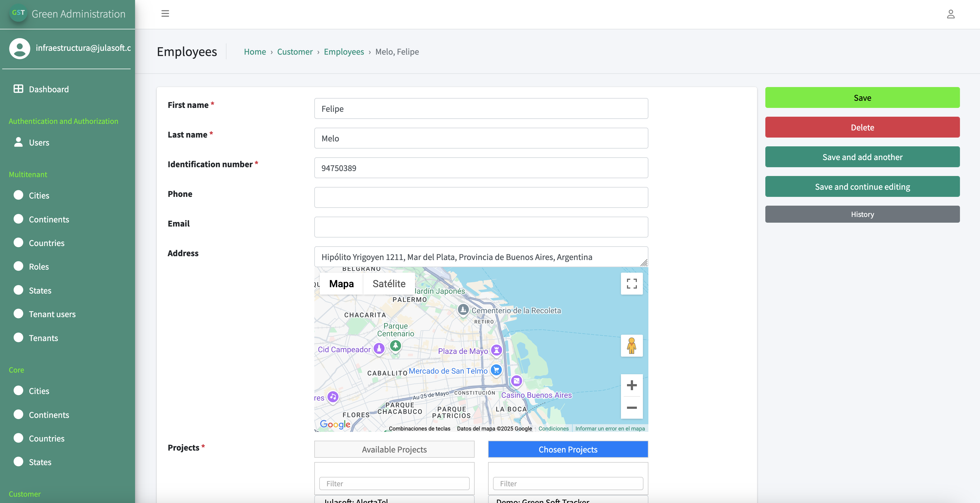Click the Available Projects filter box

point(394,483)
